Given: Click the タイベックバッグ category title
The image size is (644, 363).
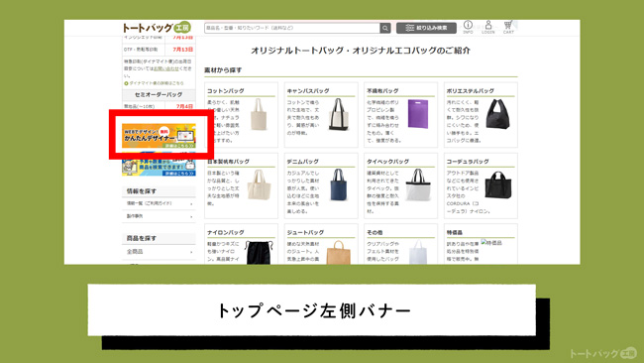Looking at the screenshot, I should 387,162.
